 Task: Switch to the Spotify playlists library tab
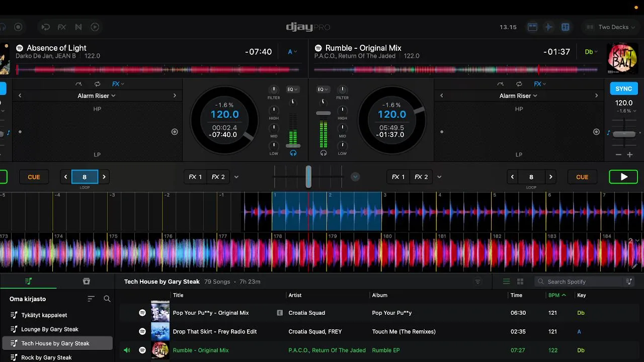tap(29, 282)
